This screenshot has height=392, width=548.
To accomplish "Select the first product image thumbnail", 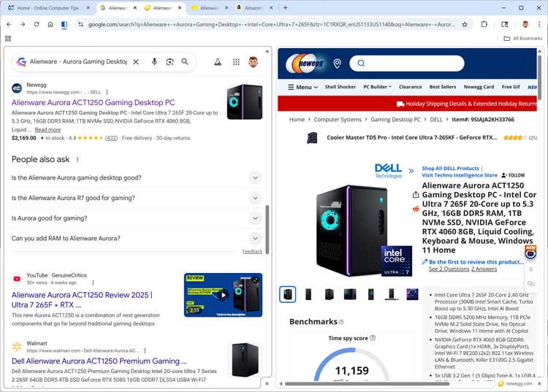I will [288, 294].
